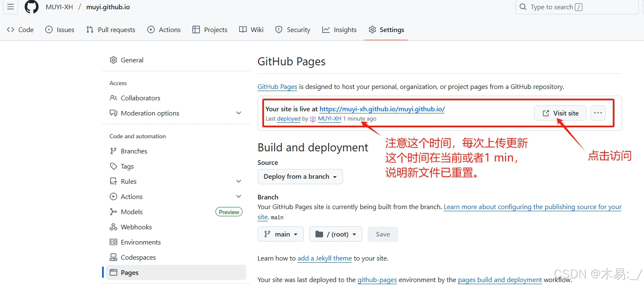The height and width of the screenshot is (285, 644).
Task: Click the General gear icon
Action: pos(113,60)
